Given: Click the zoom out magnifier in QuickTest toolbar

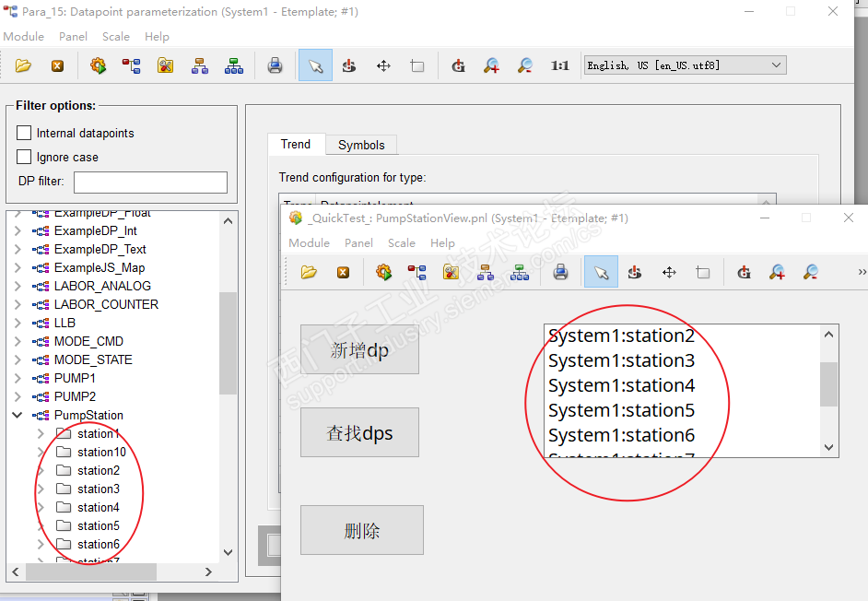Looking at the screenshot, I should click(811, 272).
